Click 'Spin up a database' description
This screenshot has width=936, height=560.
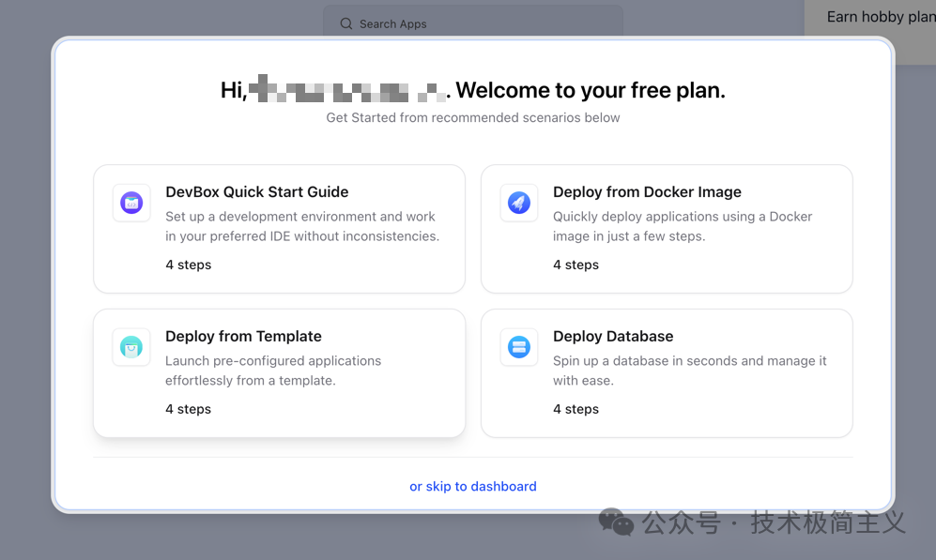click(x=689, y=371)
